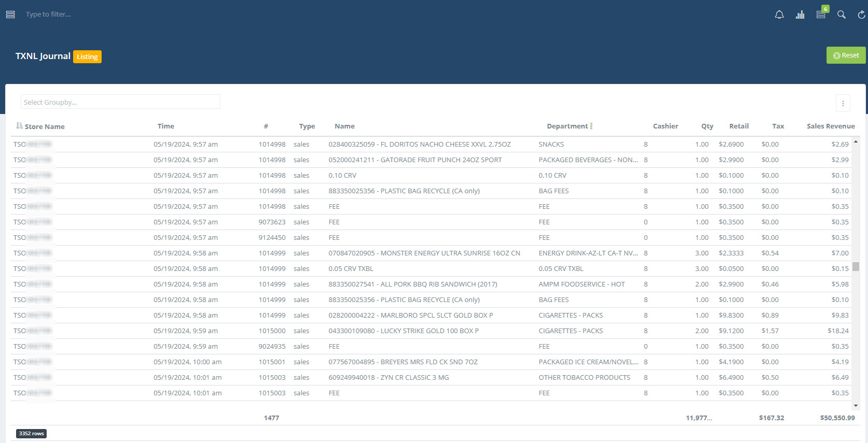The image size is (868, 443).
Task: Select MARLBORO SPCL SLCT GOLD BOX row
Action: (x=431, y=315)
